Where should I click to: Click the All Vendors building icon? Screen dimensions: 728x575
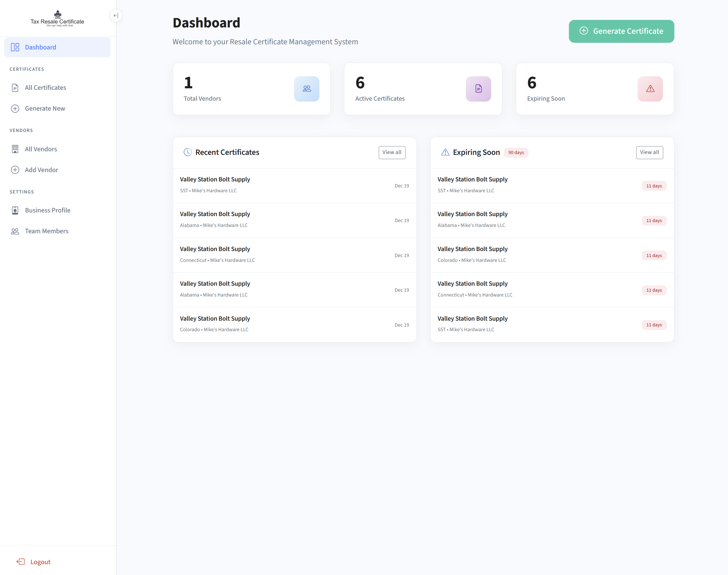point(15,149)
